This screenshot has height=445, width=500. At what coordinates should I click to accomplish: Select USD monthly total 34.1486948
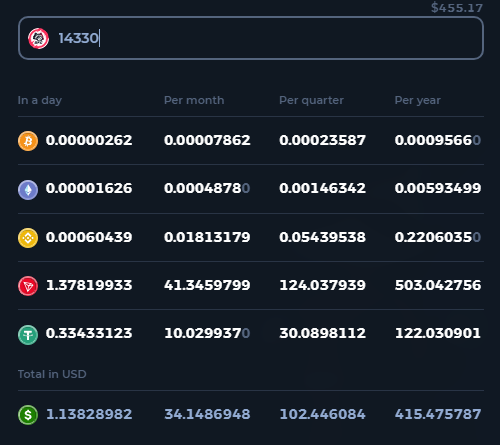(x=207, y=414)
